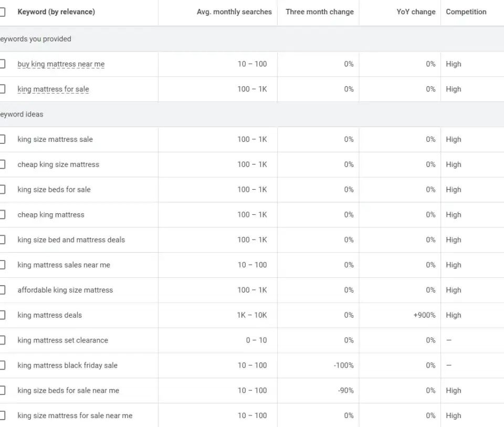Sort by Keyword (by relevance) column header
Viewport: 504px width, 427px height.
[56, 12]
